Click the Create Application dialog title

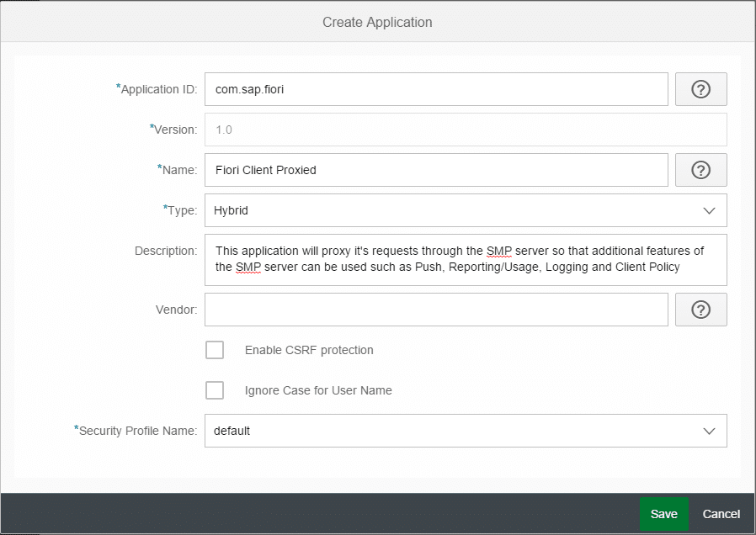tap(377, 22)
